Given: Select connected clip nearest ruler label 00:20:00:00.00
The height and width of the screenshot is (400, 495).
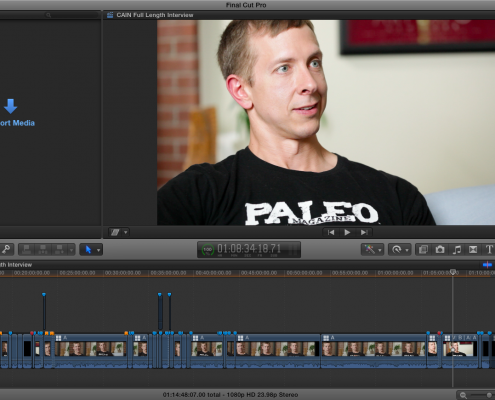Looking at the screenshot, I should 44,312.
